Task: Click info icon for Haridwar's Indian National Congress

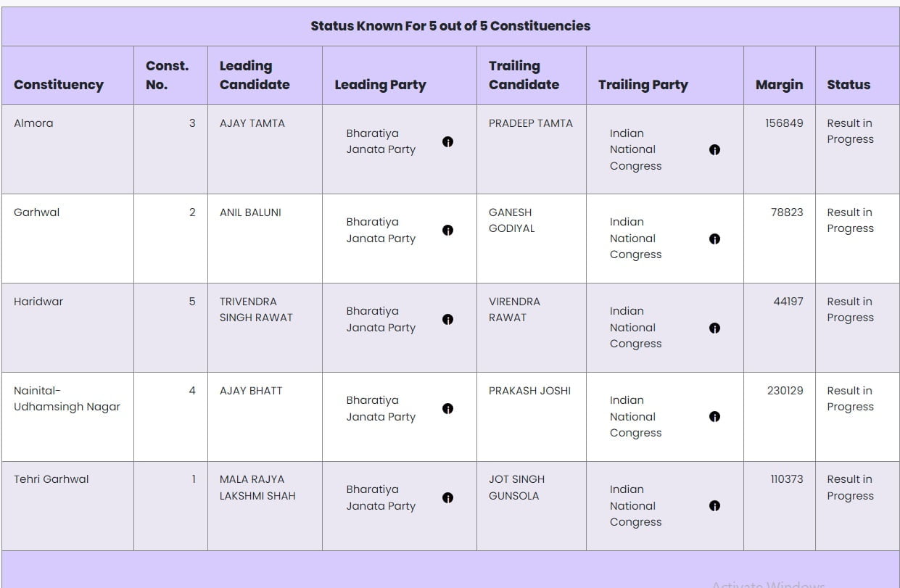Action: click(714, 328)
